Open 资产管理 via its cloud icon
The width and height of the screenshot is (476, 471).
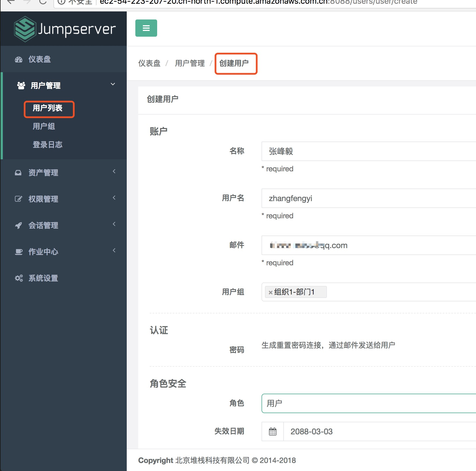(x=18, y=172)
